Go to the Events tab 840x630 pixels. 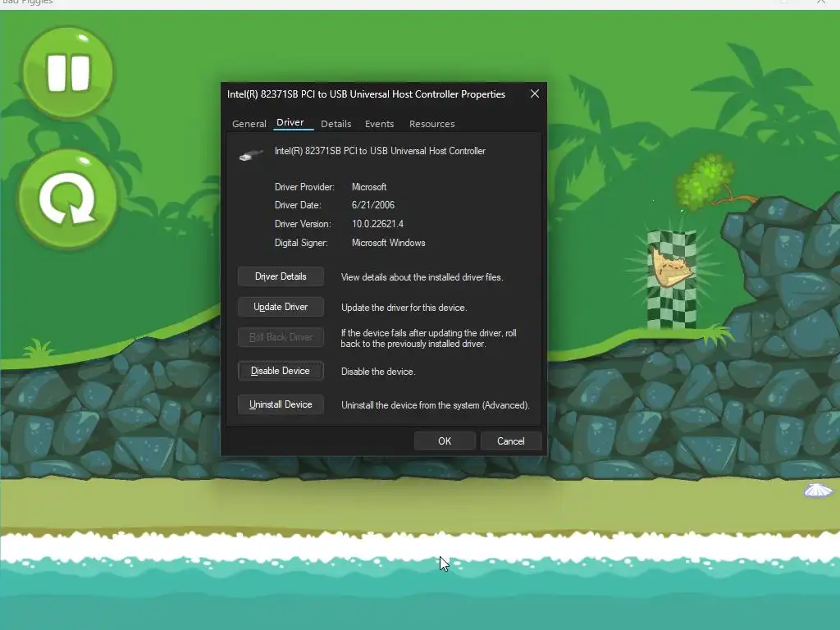[379, 124]
